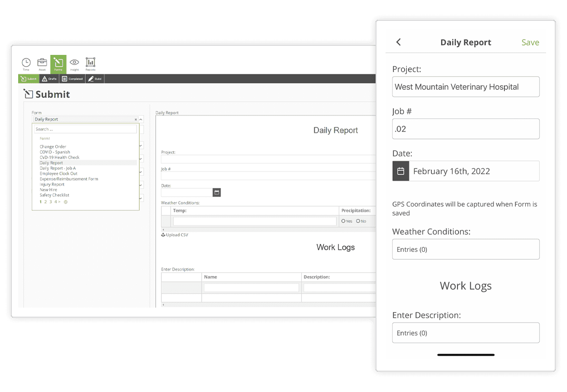
Task: Open the Time clock icon
Action: (x=26, y=63)
